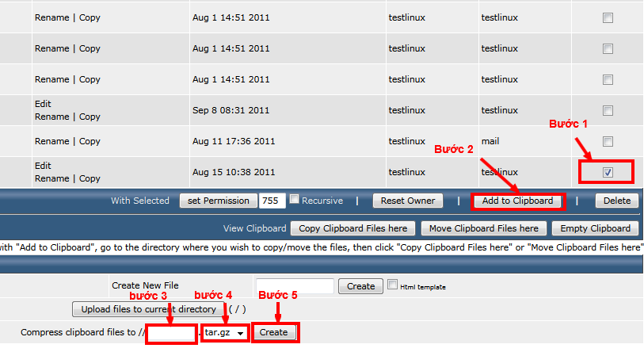The width and height of the screenshot is (644, 352).
Task: Select the checkbox in the Sep 8 row
Action: [x=608, y=110]
